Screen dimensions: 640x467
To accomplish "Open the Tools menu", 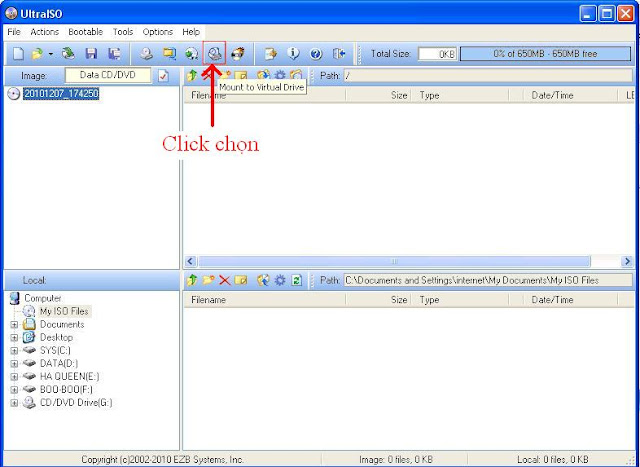I will pos(123,32).
